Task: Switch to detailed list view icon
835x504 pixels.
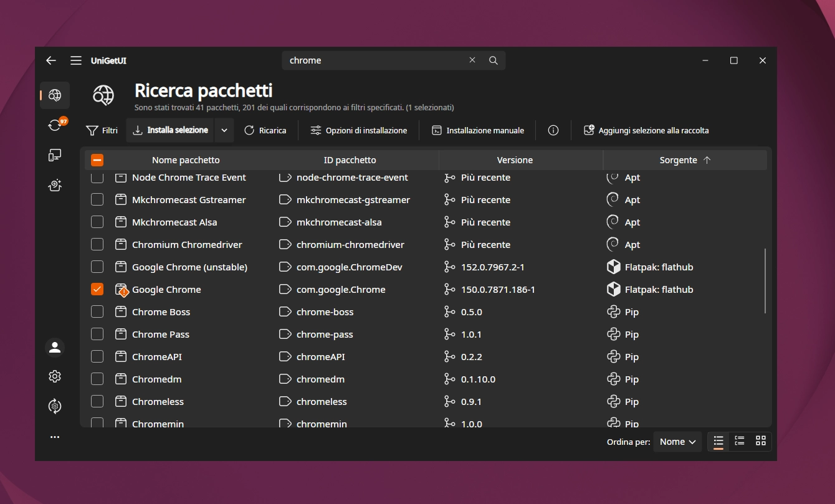Action: [740, 441]
